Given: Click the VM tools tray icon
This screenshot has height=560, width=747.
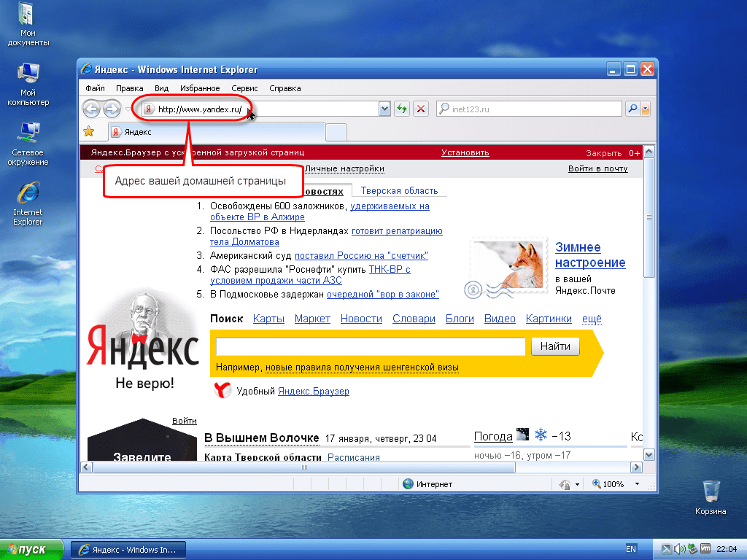Looking at the screenshot, I should 705,549.
